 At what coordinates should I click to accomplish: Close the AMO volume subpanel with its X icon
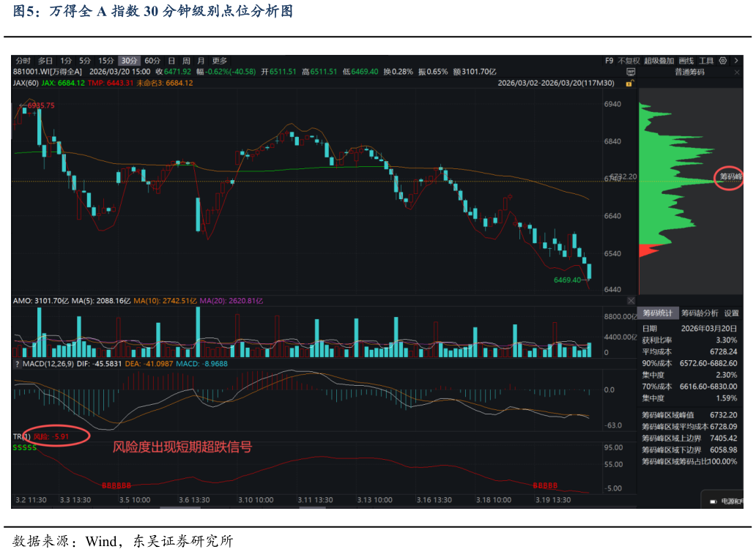point(631,300)
